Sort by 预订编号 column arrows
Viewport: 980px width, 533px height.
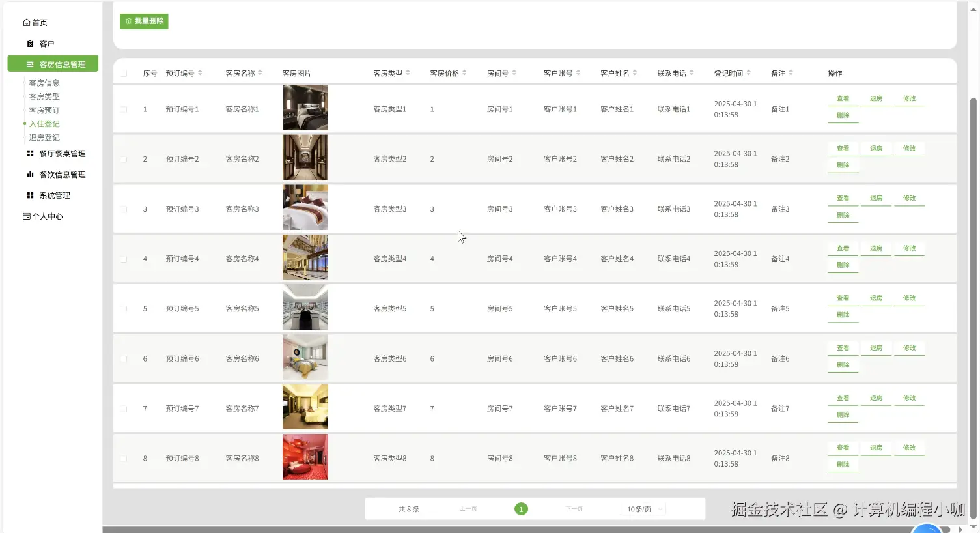(200, 73)
